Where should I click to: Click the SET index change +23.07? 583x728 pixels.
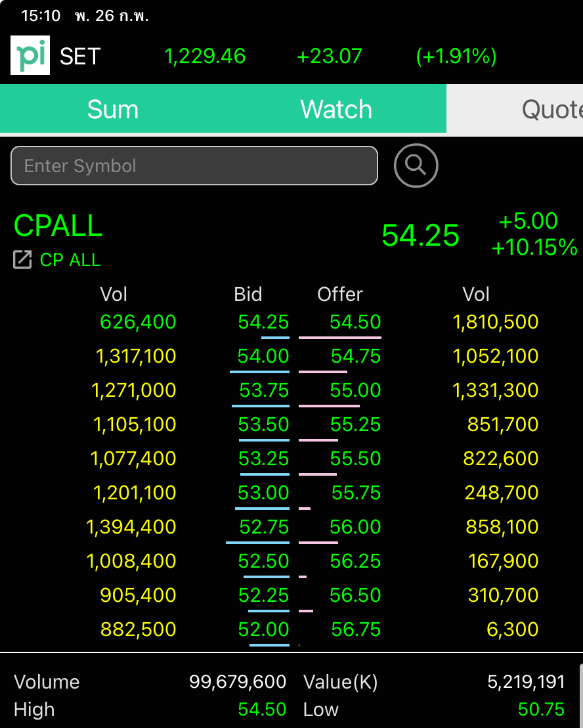(x=330, y=57)
